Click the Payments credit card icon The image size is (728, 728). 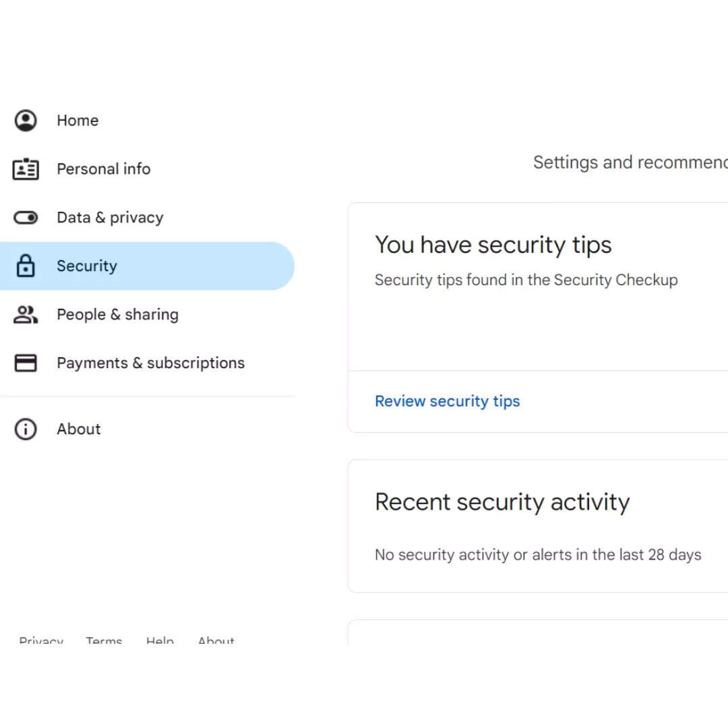pyautogui.click(x=26, y=363)
